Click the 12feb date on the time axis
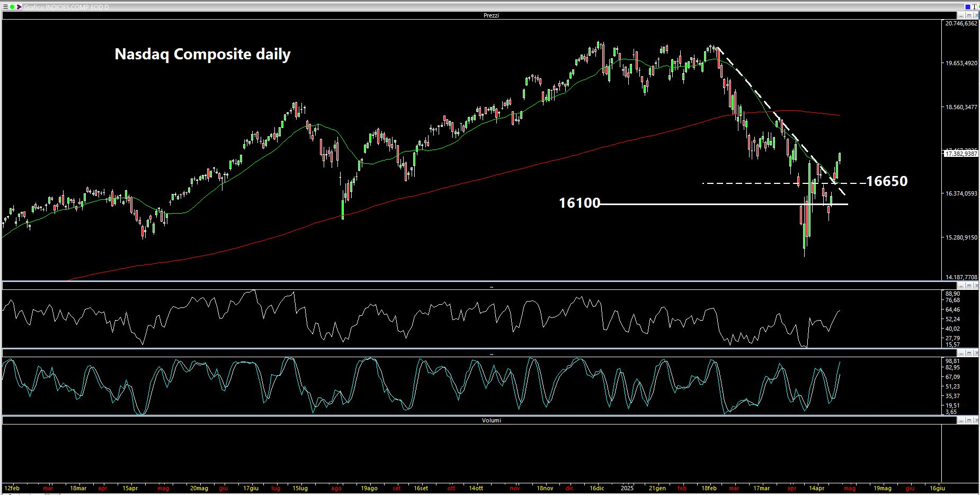The image size is (980, 495). [12, 488]
